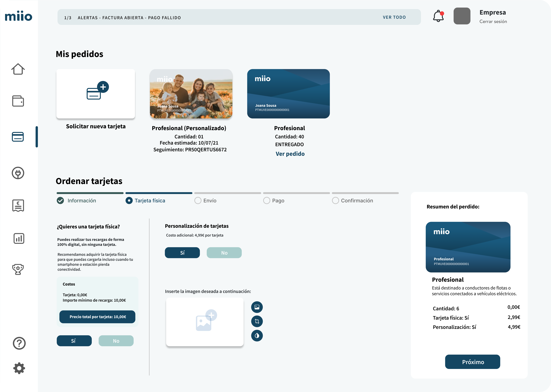The image size is (551, 392).
Task: Click Precio total por tarjeta button
Action: click(97, 317)
